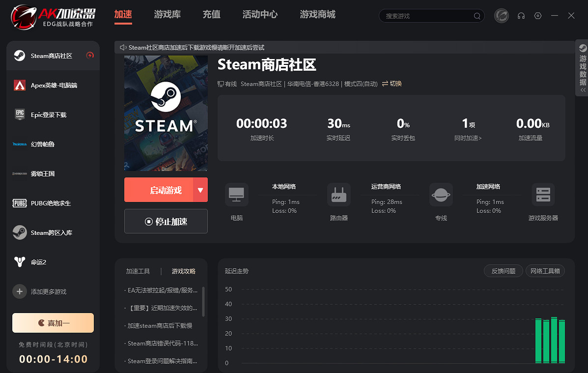Click the mute announcement speaker icon
This screenshot has width=588, height=373.
tap(122, 48)
